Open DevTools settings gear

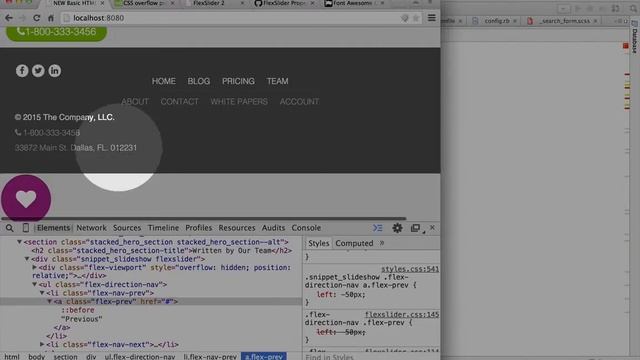click(x=397, y=228)
